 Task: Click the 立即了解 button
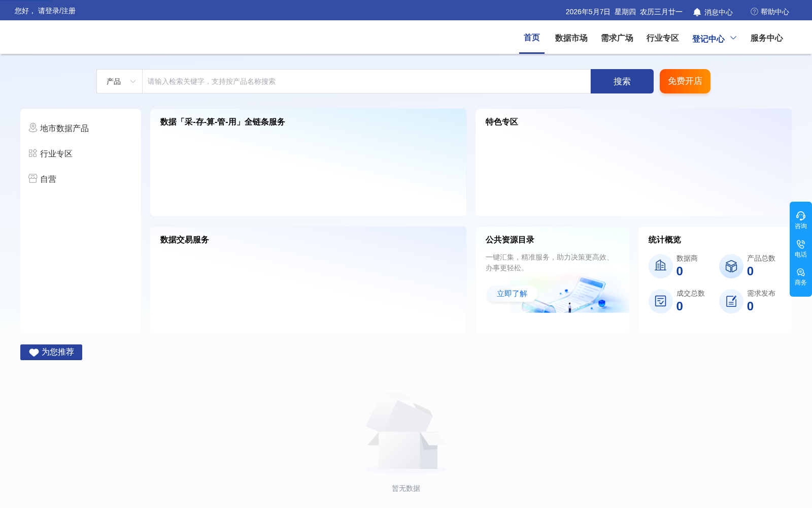tap(512, 294)
